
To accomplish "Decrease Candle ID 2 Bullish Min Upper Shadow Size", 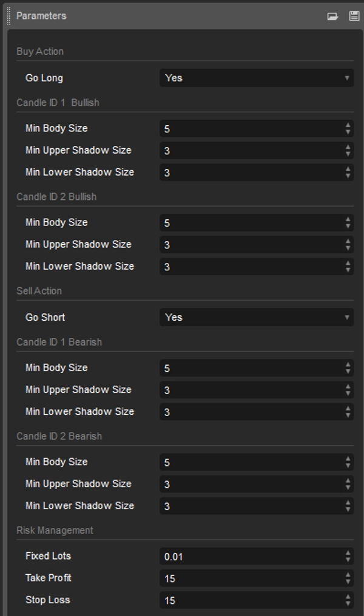I will pyautogui.click(x=348, y=248).
